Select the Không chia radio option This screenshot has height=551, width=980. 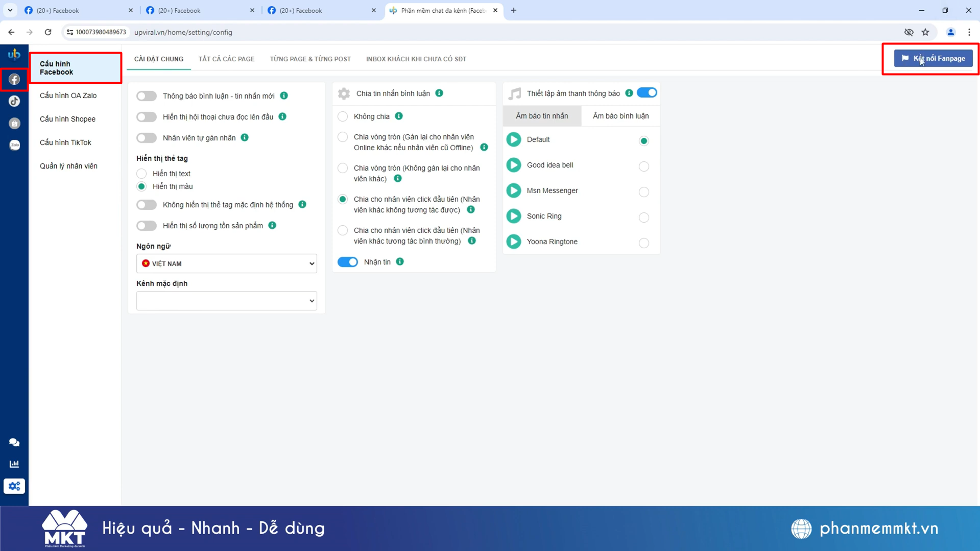point(343,116)
